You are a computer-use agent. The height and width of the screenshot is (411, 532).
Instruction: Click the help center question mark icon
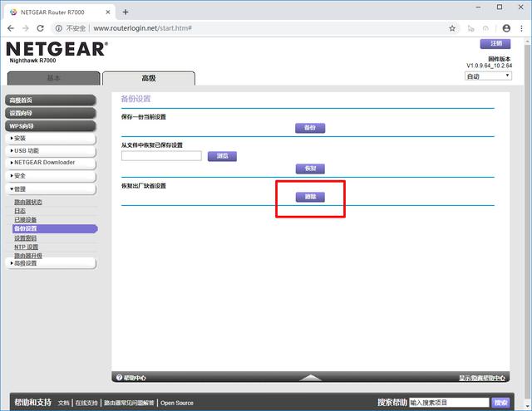click(119, 378)
